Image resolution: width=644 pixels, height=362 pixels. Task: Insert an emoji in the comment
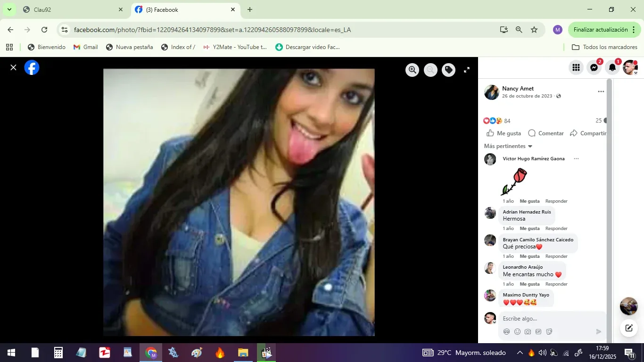point(517,332)
